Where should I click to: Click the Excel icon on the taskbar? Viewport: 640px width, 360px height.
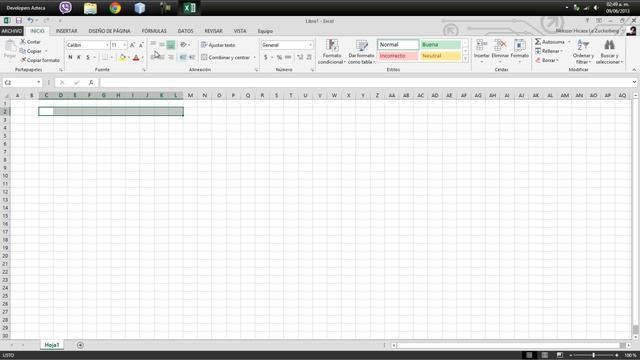[x=189, y=8]
